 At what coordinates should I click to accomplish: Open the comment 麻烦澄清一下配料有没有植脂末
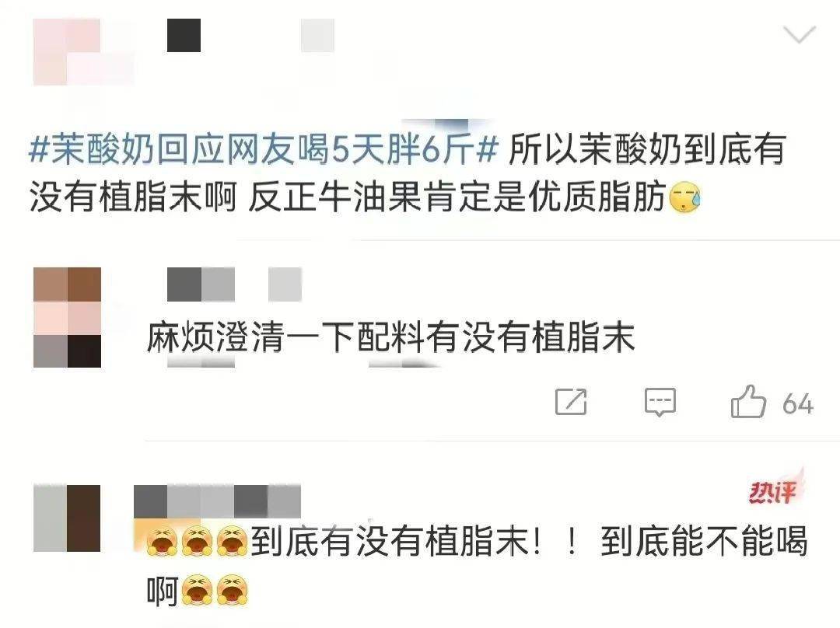click(x=391, y=337)
